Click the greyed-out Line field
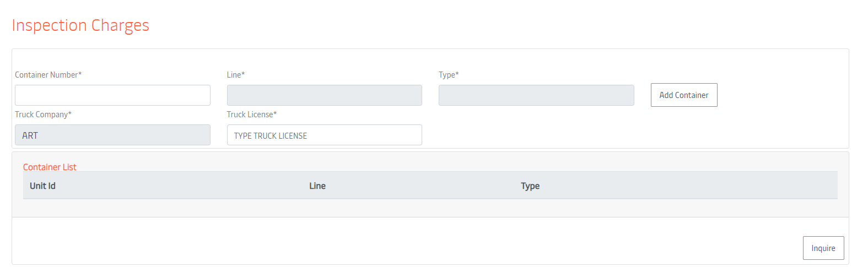Screen dimensions: 868x267 pos(324,95)
